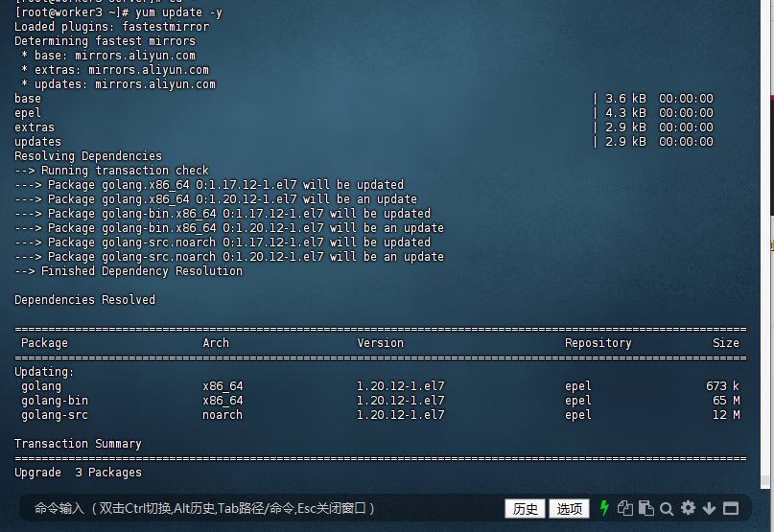Click 'Loaded plugins: fastestmirror' line
774x532 pixels.
click(x=111, y=27)
